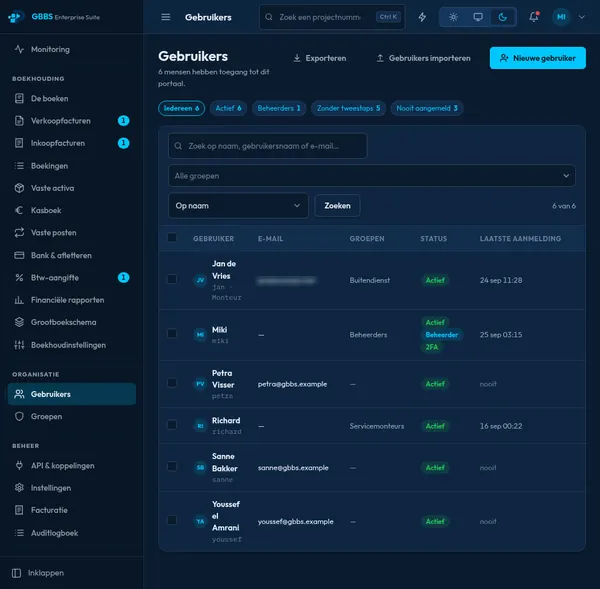The height and width of the screenshot is (589, 600).
Task: Focus the project number search field
Action: (332, 17)
